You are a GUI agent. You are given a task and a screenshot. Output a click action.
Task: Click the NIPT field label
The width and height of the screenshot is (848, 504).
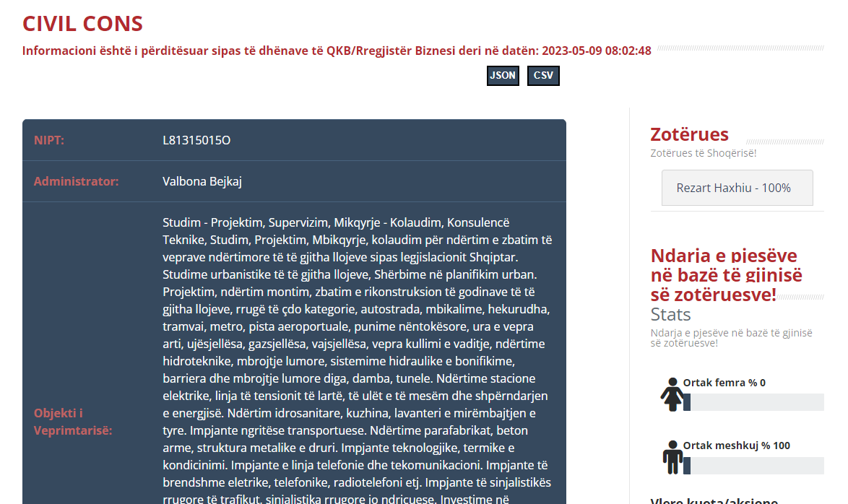49,140
